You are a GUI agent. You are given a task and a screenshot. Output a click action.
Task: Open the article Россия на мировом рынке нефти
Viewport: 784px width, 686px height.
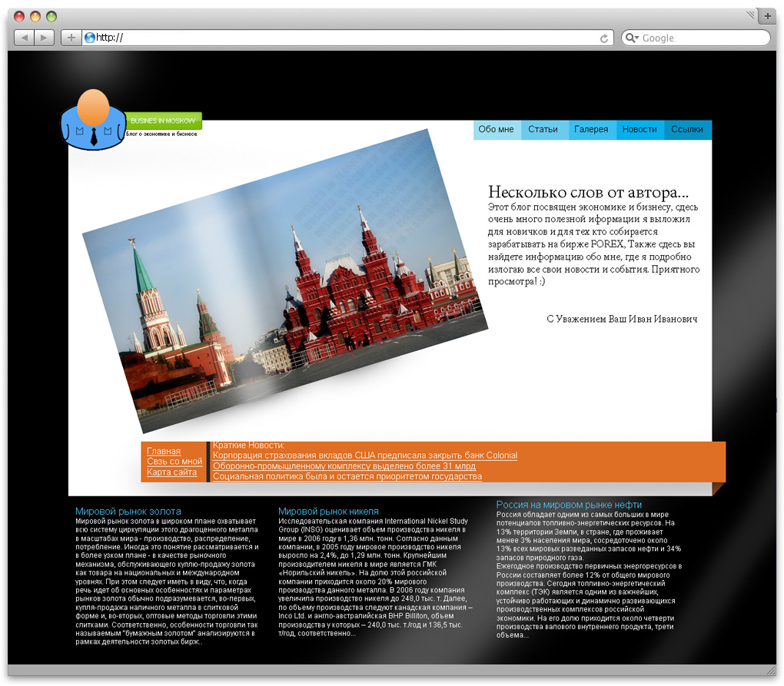(x=569, y=505)
